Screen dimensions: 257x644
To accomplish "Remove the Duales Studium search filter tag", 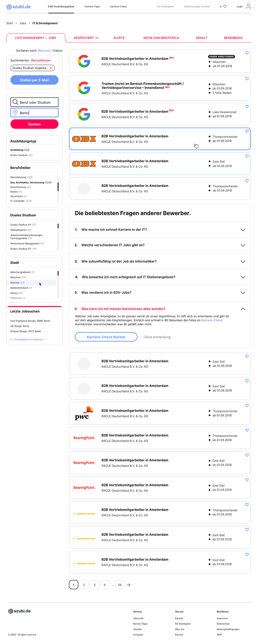I will click(51, 68).
